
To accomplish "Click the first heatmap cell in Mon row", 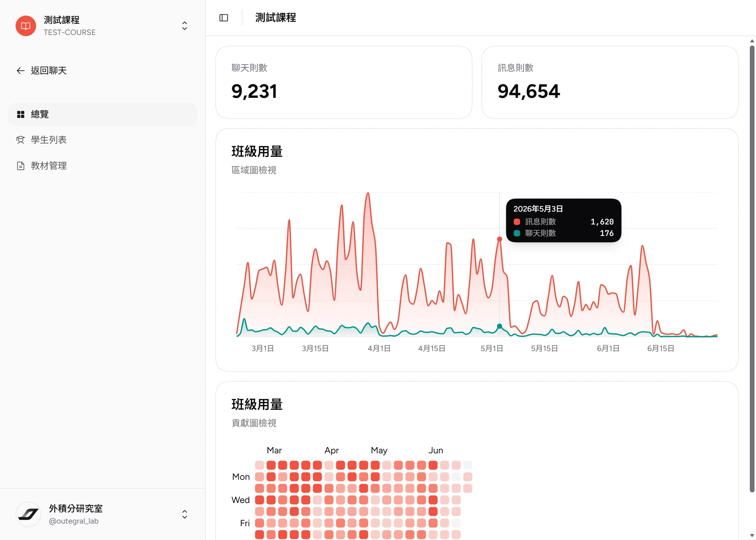I will point(259,477).
